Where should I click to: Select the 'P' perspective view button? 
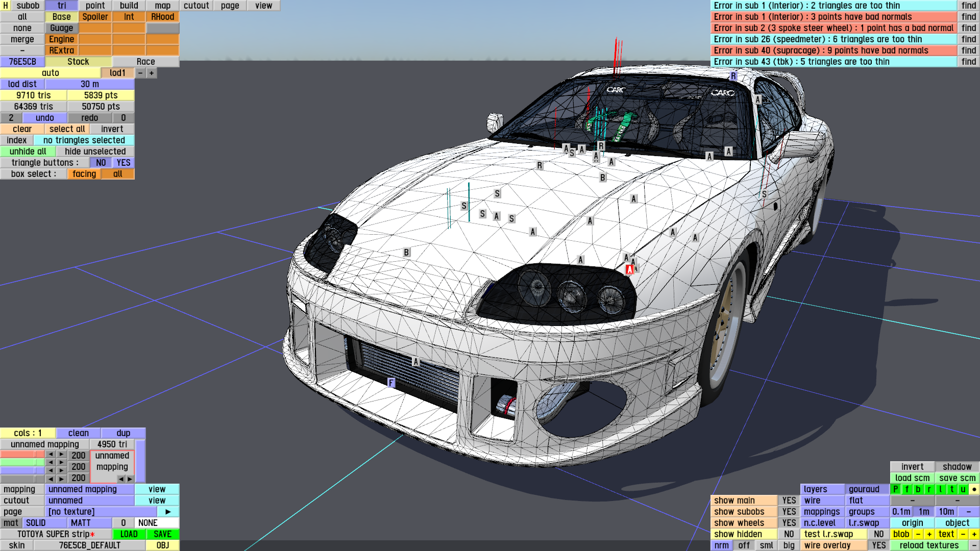[x=895, y=489]
